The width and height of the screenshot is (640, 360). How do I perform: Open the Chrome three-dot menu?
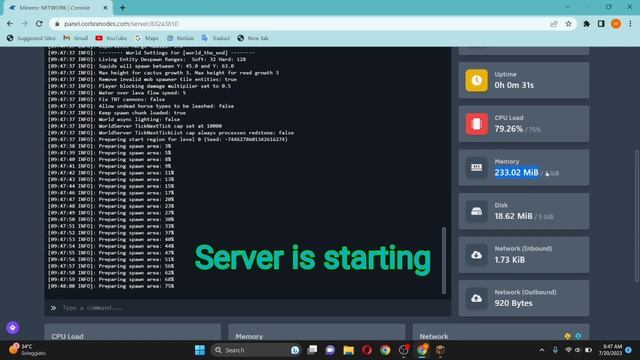(630, 24)
